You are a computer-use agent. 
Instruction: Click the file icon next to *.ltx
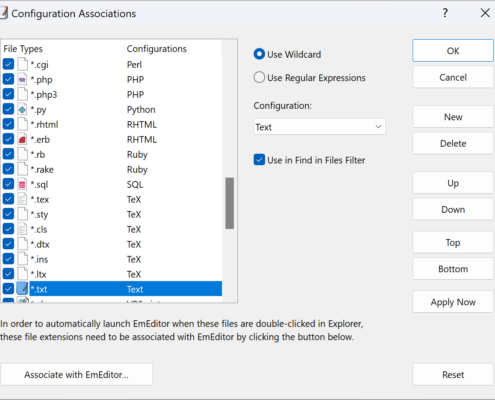pos(22,274)
